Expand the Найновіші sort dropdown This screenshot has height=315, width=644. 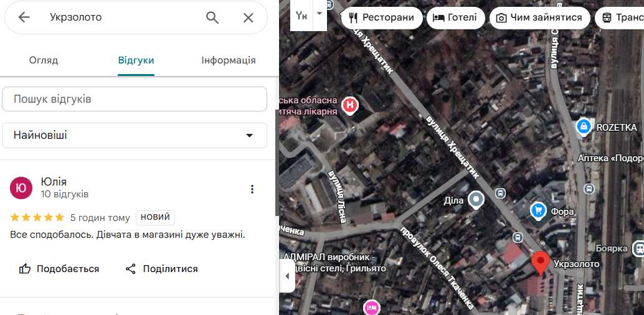click(135, 135)
